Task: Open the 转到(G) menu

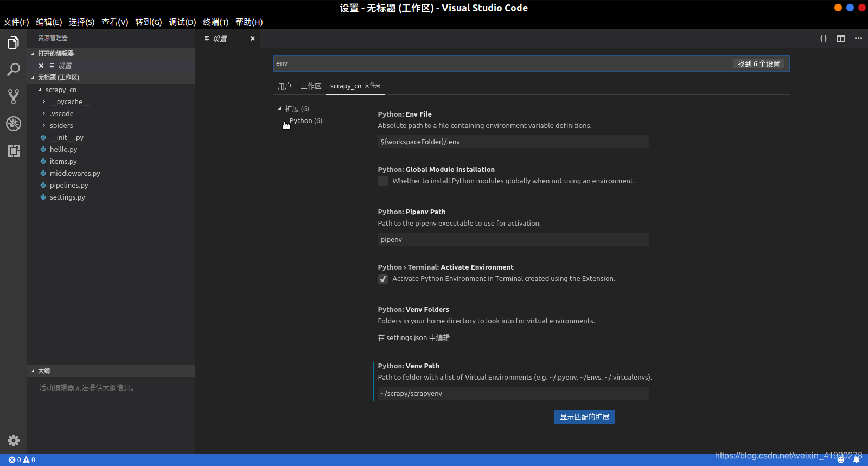Action: coord(149,22)
